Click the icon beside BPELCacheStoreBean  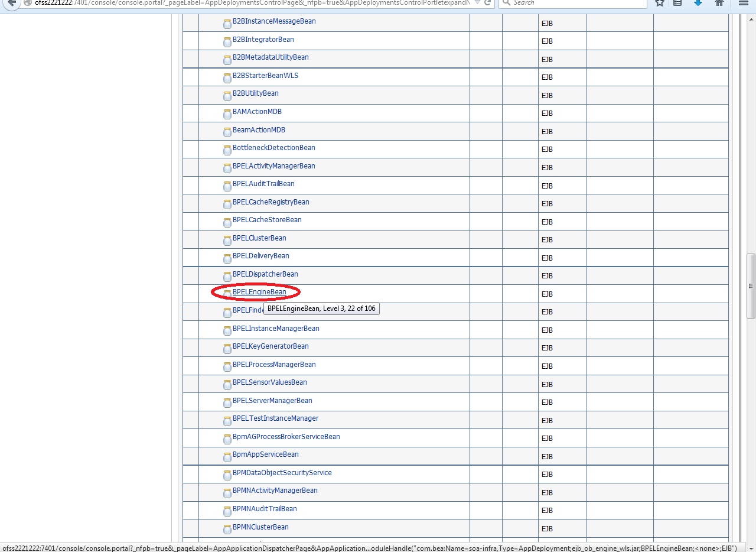[227, 222]
